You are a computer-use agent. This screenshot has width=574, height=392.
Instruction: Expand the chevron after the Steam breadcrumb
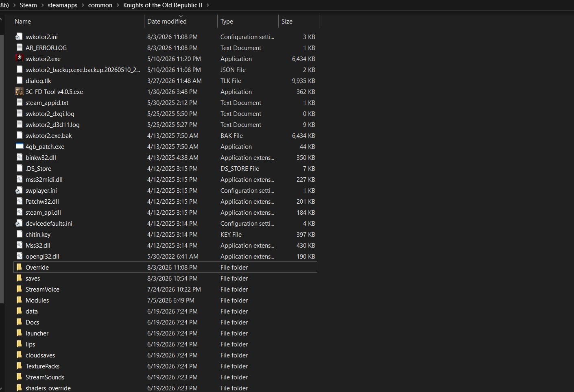click(42, 5)
